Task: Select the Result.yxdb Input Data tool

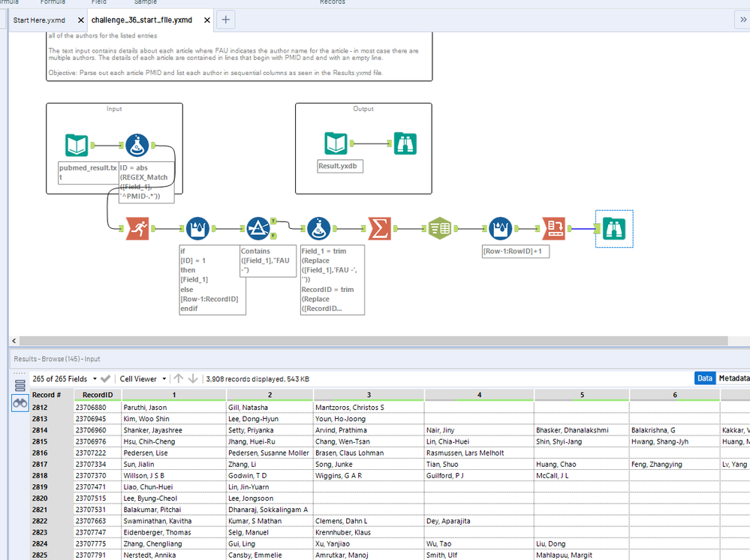Action: [336, 143]
